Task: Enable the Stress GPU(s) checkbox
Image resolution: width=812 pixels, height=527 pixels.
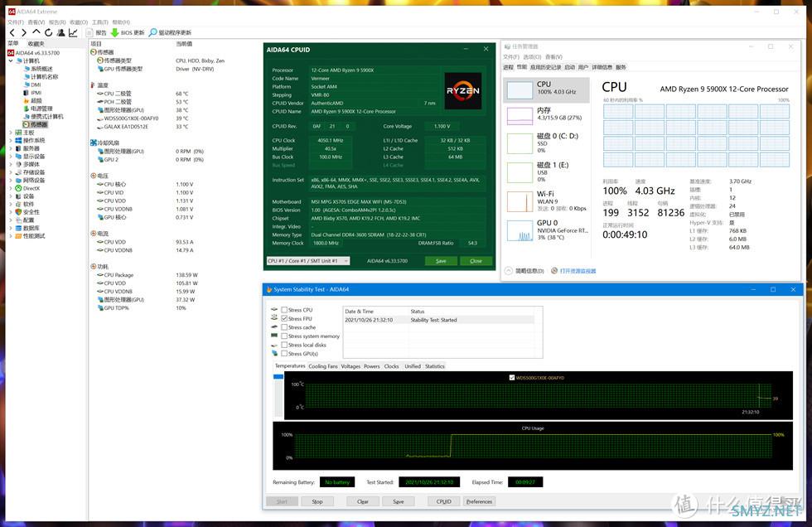Action: [x=284, y=354]
